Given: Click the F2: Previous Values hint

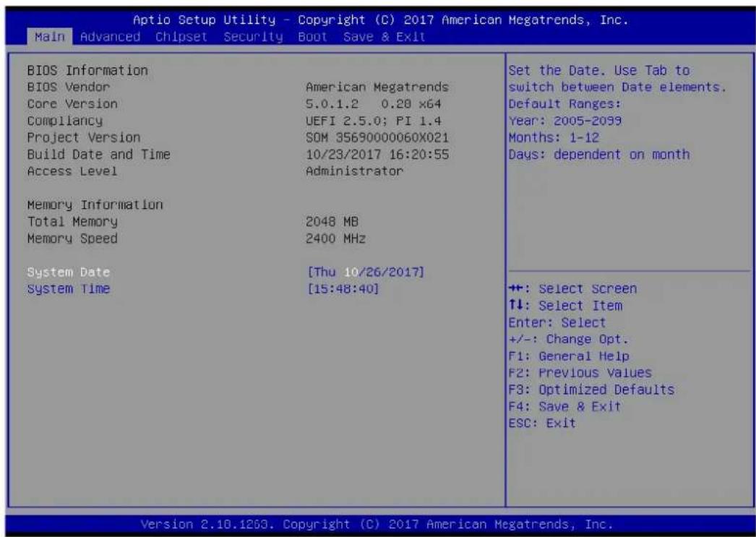Looking at the screenshot, I should coord(580,373).
